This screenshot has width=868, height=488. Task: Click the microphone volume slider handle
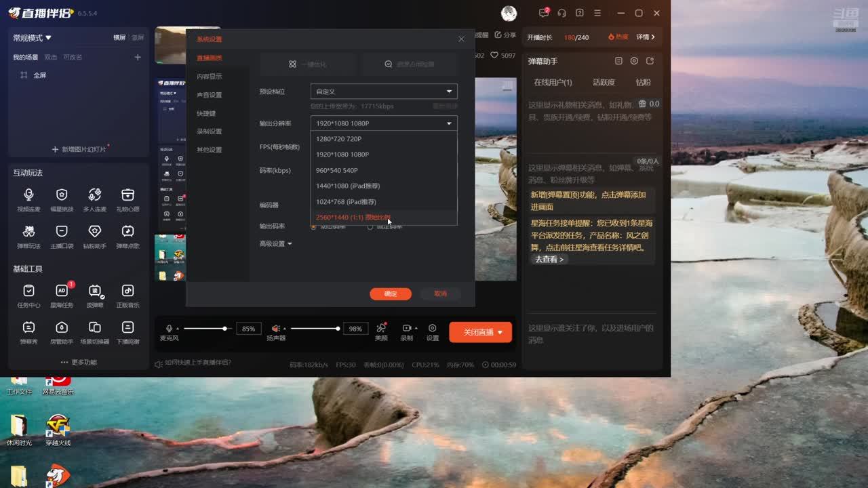click(x=224, y=329)
